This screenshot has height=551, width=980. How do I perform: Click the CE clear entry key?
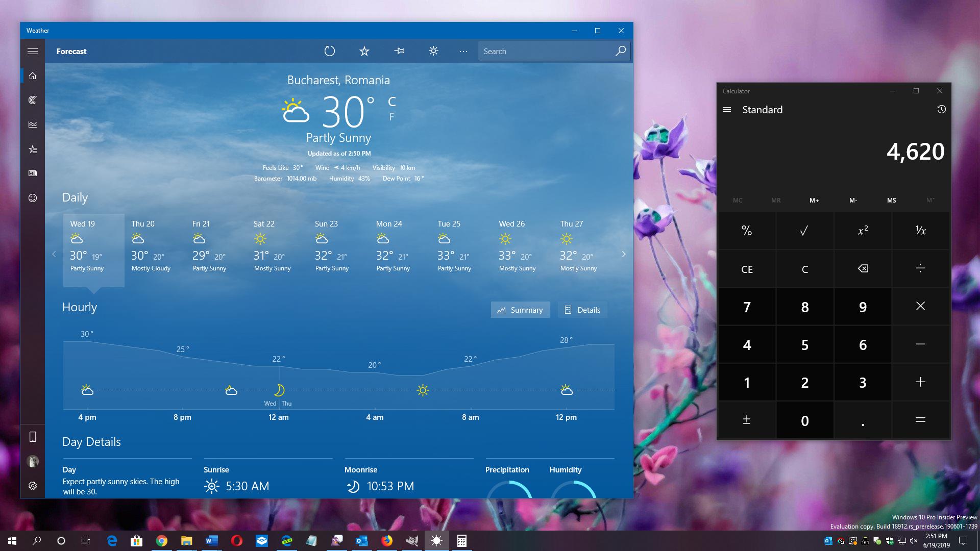coord(747,269)
